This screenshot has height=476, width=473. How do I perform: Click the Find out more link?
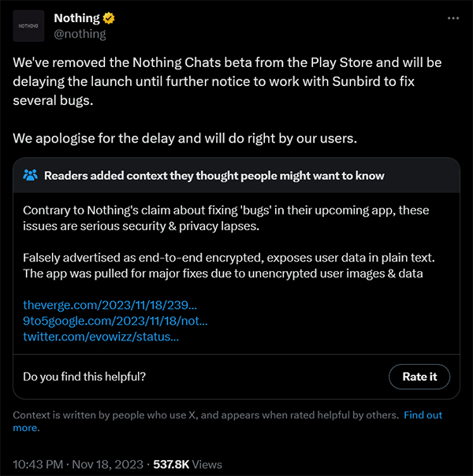pyautogui.click(x=227, y=422)
